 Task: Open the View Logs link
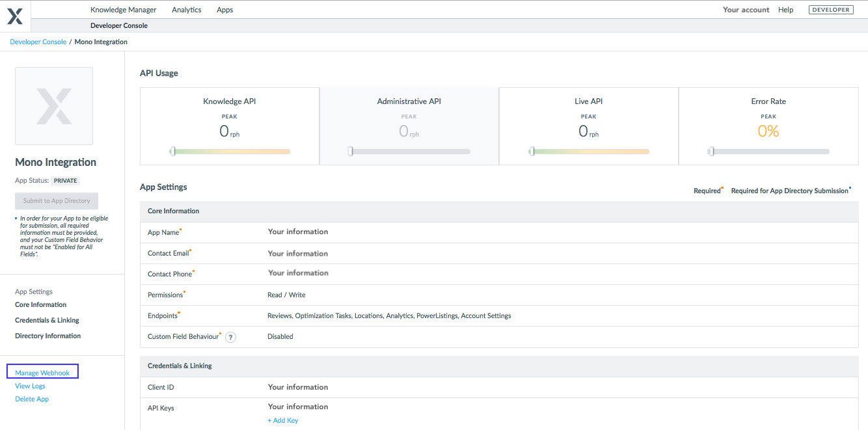(31, 386)
